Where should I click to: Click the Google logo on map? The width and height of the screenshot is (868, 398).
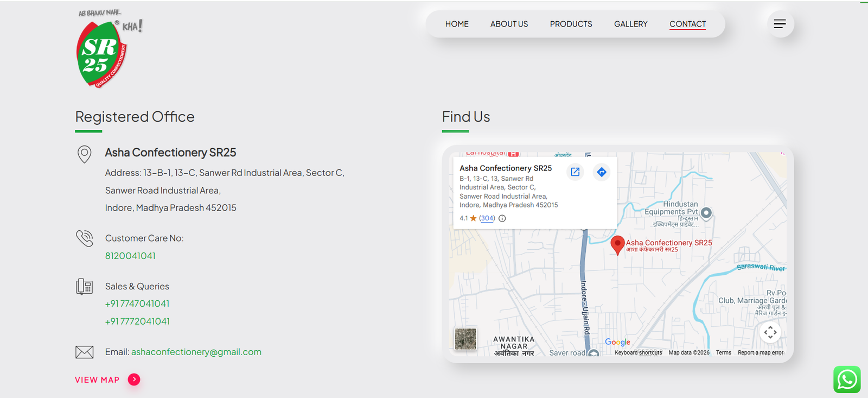click(618, 342)
